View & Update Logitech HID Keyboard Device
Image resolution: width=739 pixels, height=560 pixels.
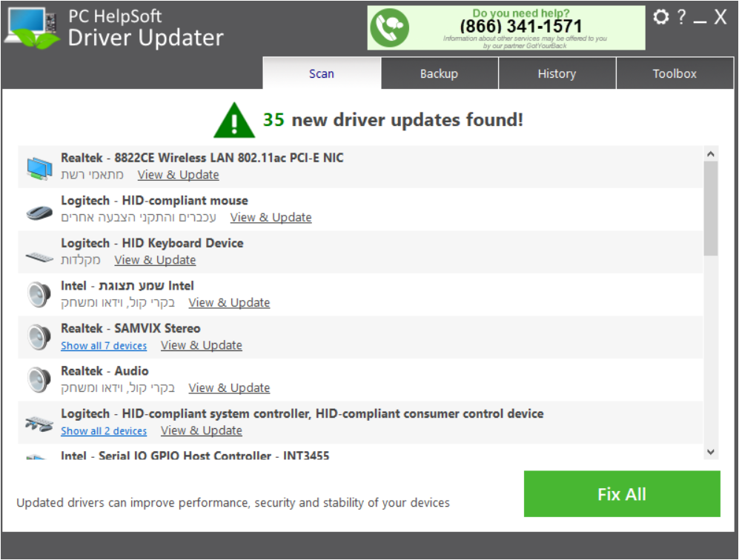[x=155, y=260]
